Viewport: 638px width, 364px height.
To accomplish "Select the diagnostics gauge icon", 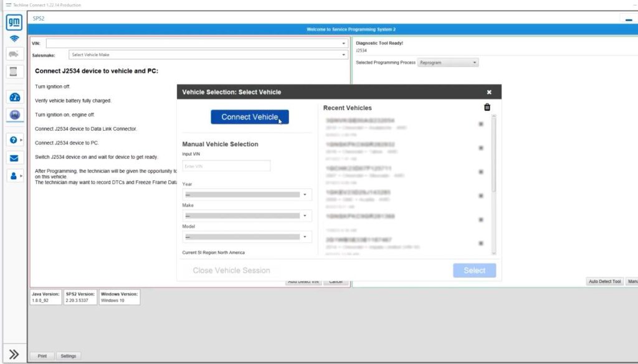I will pos(13,96).
